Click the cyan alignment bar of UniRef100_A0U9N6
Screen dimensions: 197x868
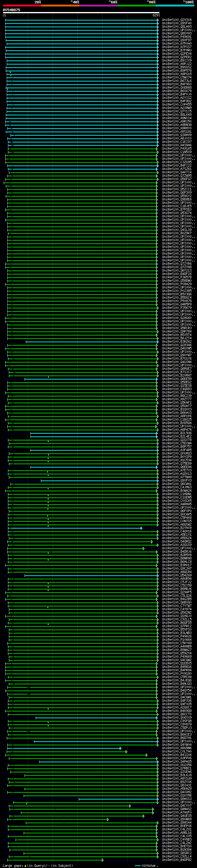click(x=64, y=748)
